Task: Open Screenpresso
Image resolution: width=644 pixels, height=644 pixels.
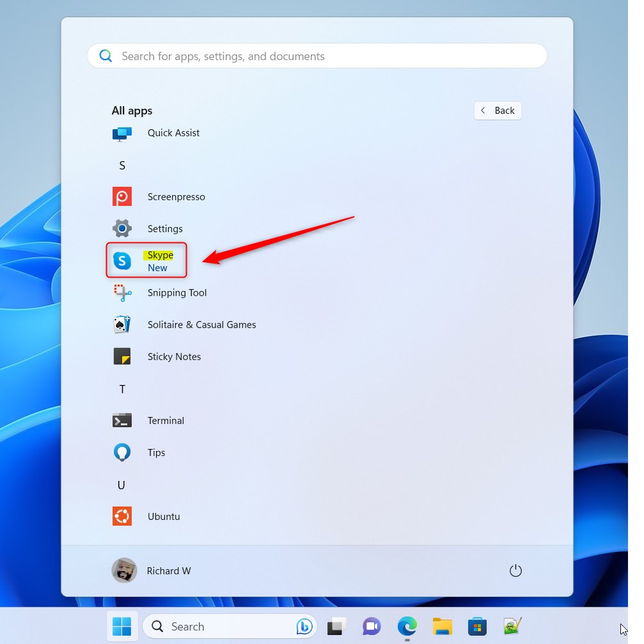Action: [176, 196]
